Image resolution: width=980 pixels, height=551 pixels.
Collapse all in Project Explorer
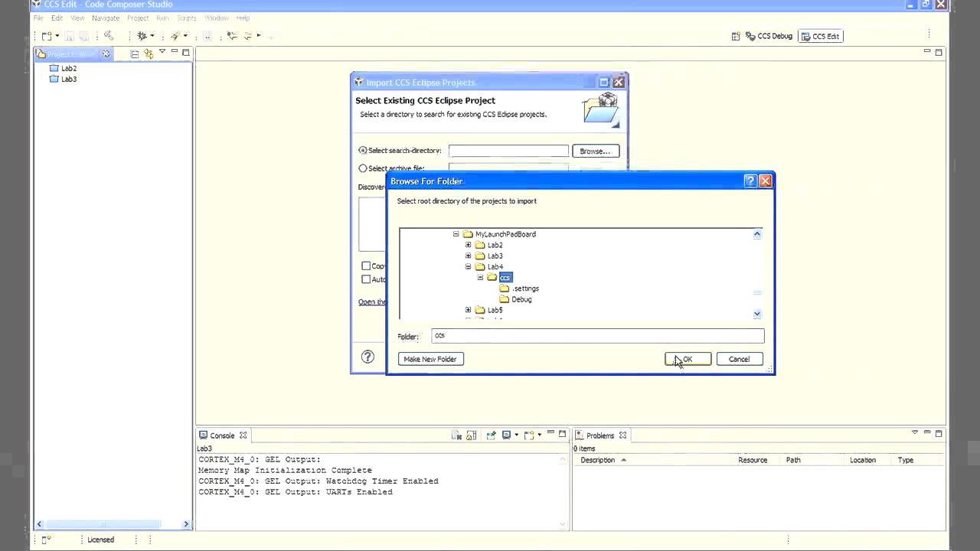click(x=135, y=54)
